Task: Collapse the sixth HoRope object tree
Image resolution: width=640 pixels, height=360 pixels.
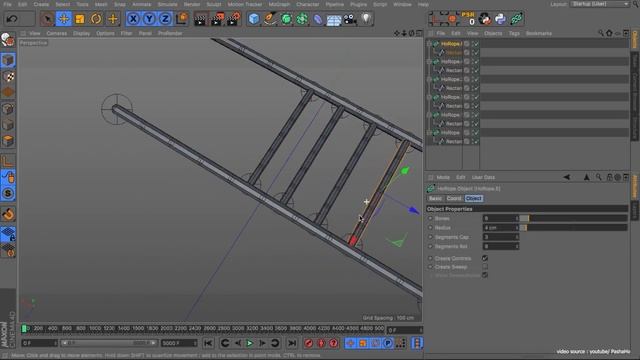Action: pos(429,133)
